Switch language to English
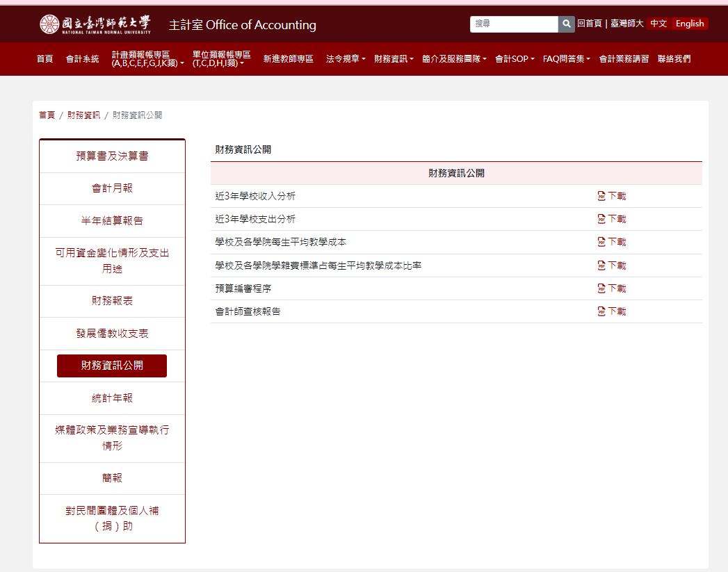This screenshot has width=728, height=572. coord(690,24)
